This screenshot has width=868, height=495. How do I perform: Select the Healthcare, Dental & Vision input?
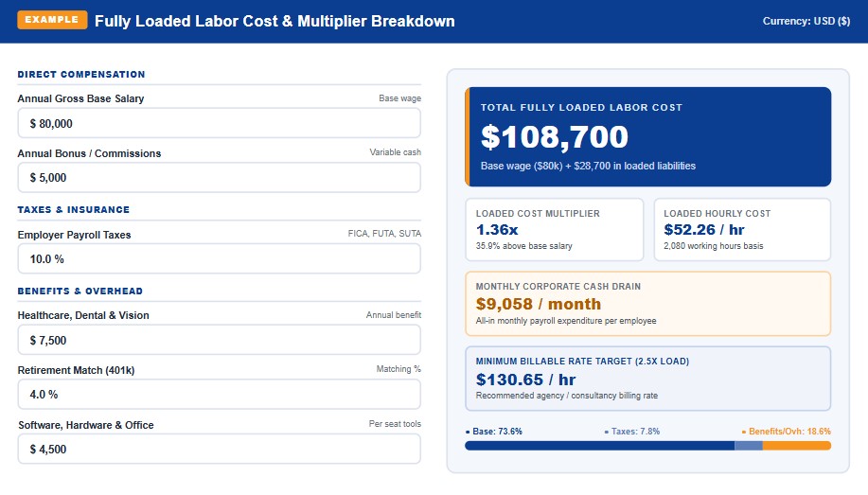(x=220, y=340)
